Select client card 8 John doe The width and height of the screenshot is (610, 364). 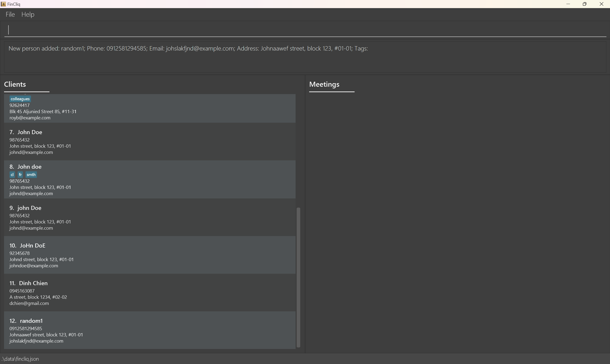click(150, 180)
